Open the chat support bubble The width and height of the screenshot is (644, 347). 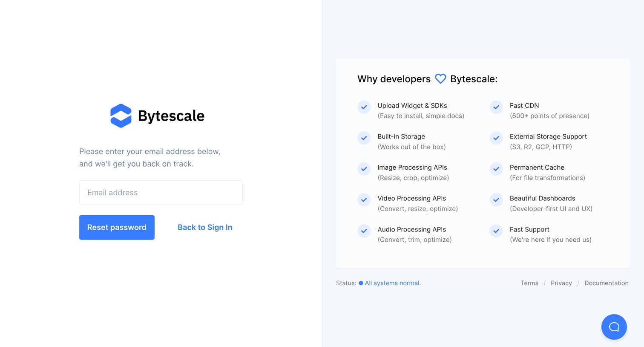point(614,327)
